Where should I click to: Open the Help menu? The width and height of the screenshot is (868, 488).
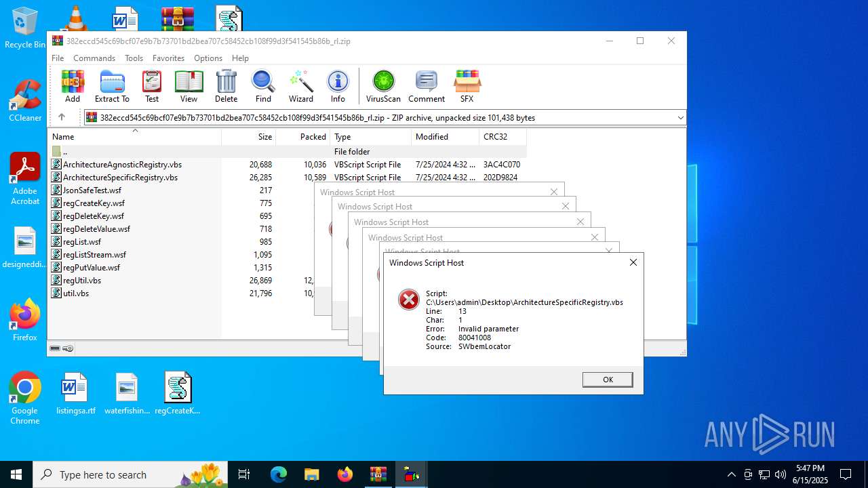(x=240, y=58)
